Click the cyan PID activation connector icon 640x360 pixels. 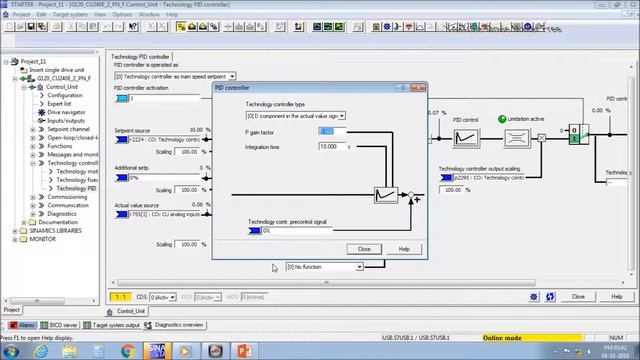(x=122, y=98)
